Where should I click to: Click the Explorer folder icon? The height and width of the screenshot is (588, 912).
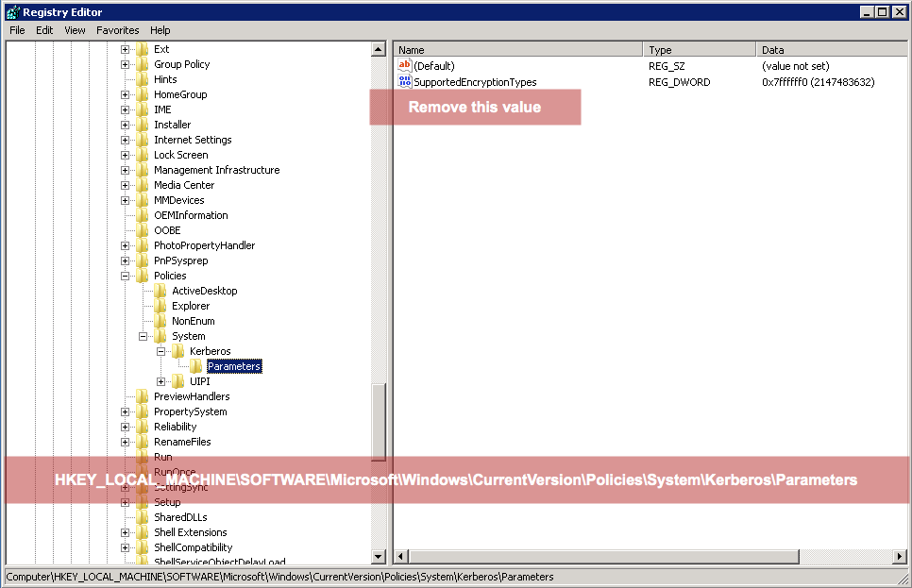[160, 307]
